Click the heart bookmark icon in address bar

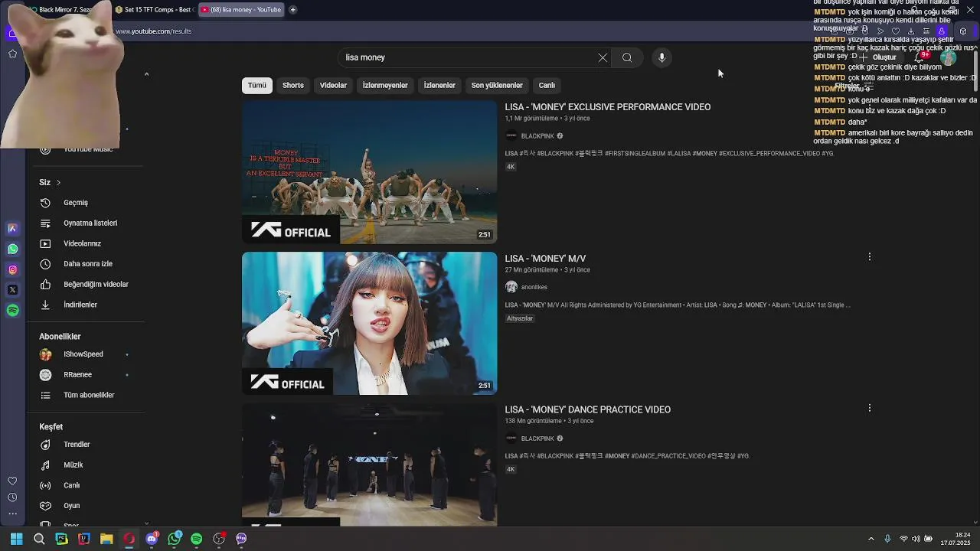(x=896, y=31)
